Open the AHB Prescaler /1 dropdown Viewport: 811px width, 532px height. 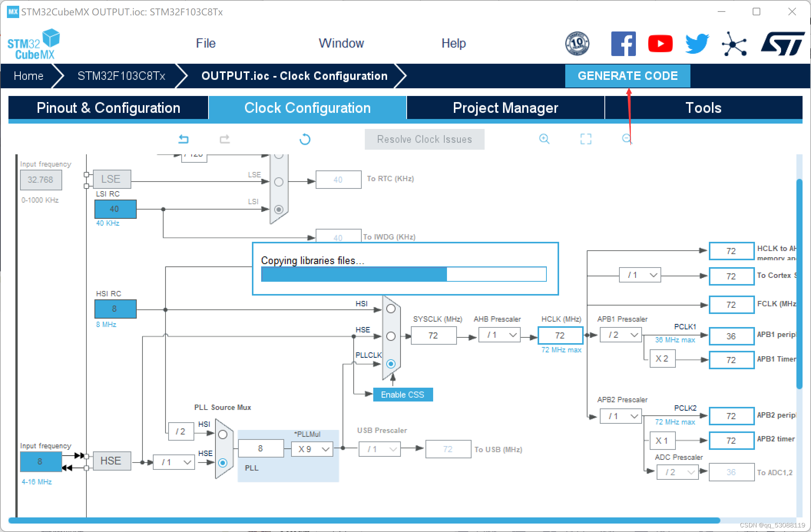tap(500, 335)
